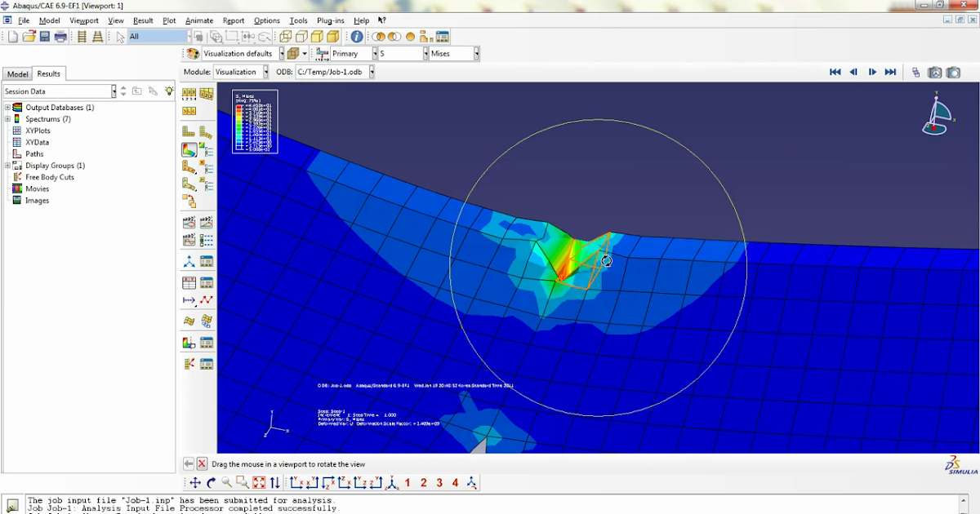Click the Plot Undeformed Shape tool
The height and width of the screenshot is (514, 980).
(189, 131)
